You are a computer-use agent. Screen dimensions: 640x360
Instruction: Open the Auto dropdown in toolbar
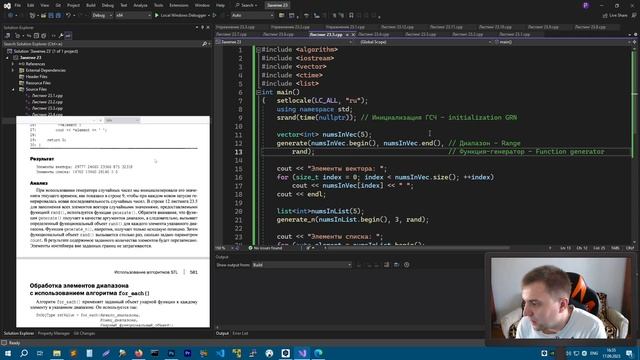coord(252,16)
